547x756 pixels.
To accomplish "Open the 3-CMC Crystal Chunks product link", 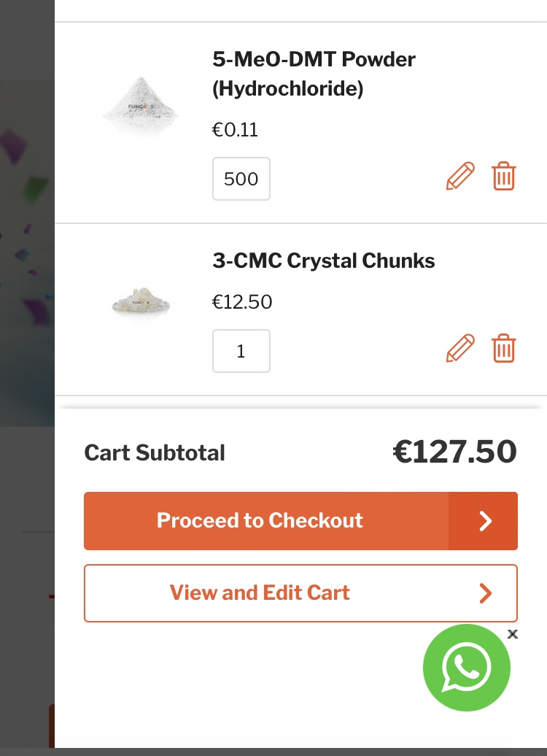I will pos(323,261).
